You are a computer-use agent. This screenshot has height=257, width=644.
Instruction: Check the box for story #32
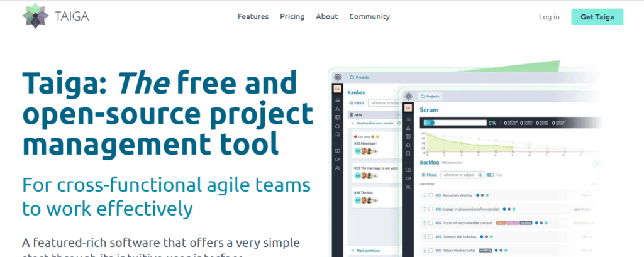[430, 209]
